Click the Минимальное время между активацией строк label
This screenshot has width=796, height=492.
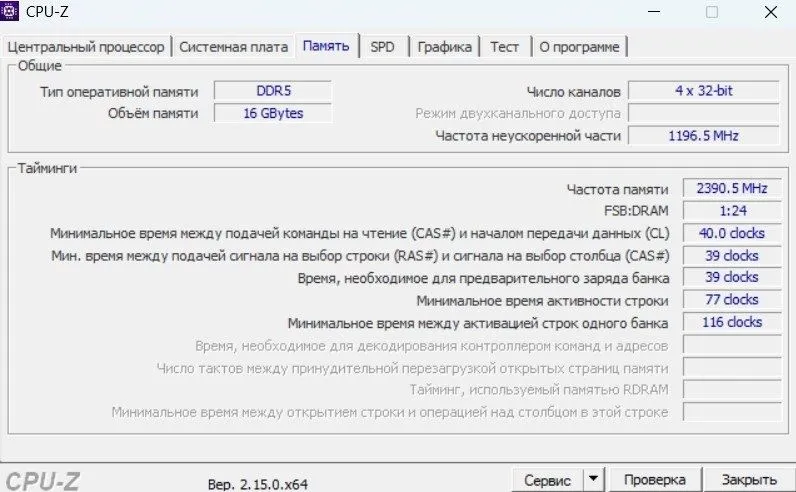coord(478,323)
